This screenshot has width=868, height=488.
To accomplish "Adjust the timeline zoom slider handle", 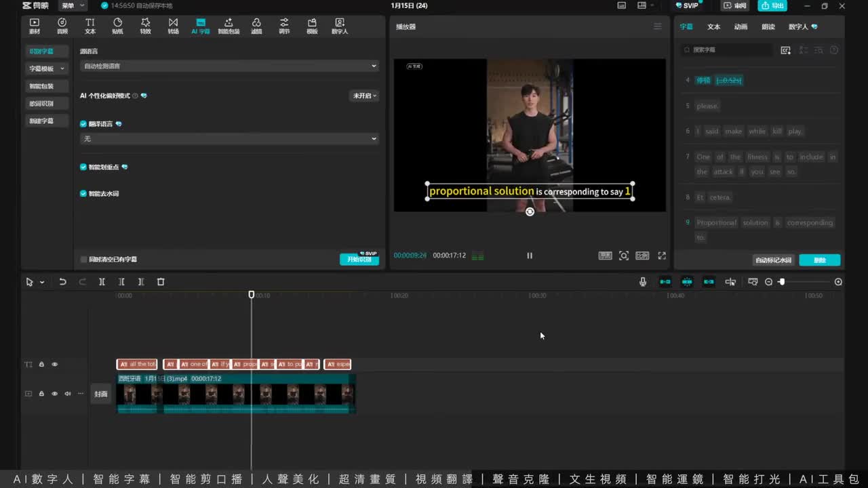I will 781,282.
